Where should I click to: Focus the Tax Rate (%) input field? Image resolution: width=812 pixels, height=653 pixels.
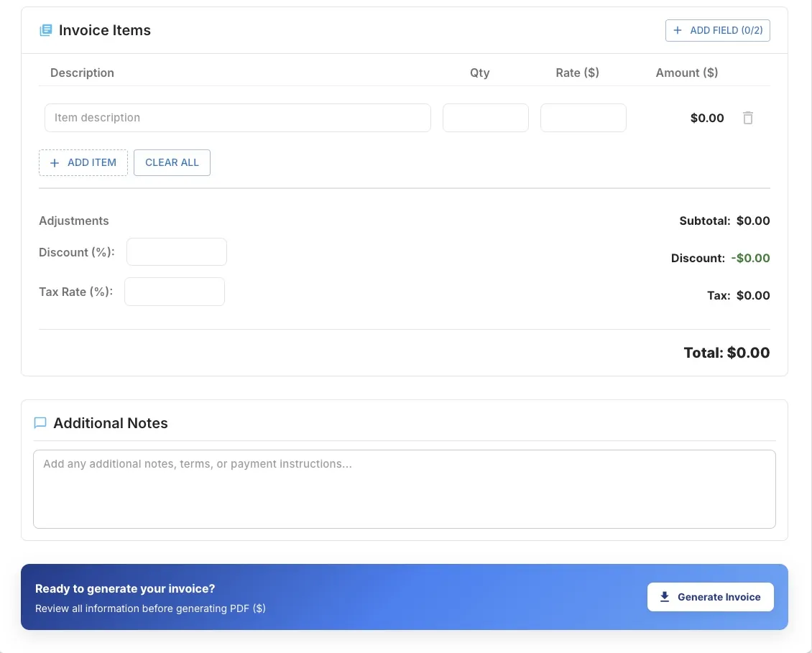tap(175, 292)
